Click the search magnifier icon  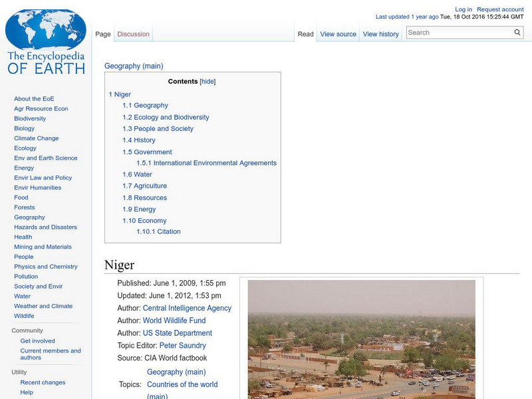coord(517,31)
